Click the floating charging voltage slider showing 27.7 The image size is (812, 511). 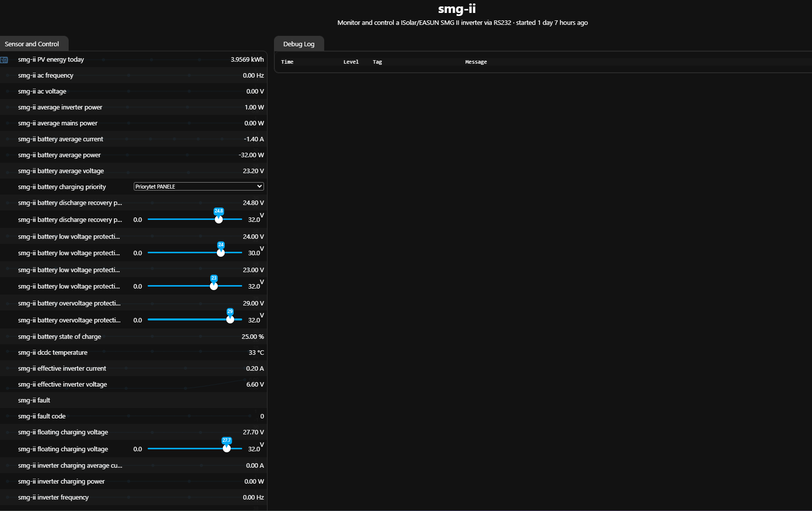(x=195, y=449)
